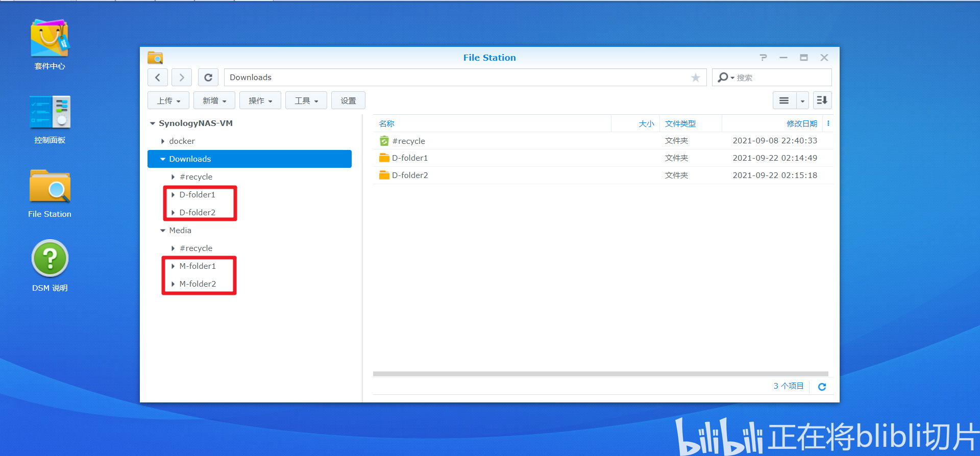Go forward with the right arrow navigation button
The width and height of the screenshot is (980, 456).
pyautogui.click(x=182, y=78)
